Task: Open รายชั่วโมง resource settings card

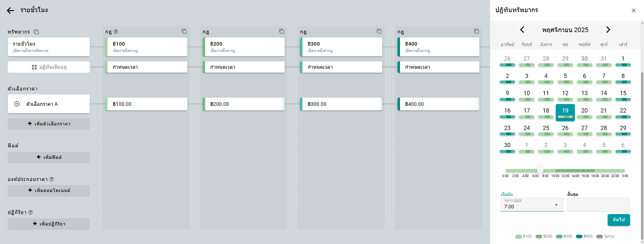Action: [x=49, y=47]
